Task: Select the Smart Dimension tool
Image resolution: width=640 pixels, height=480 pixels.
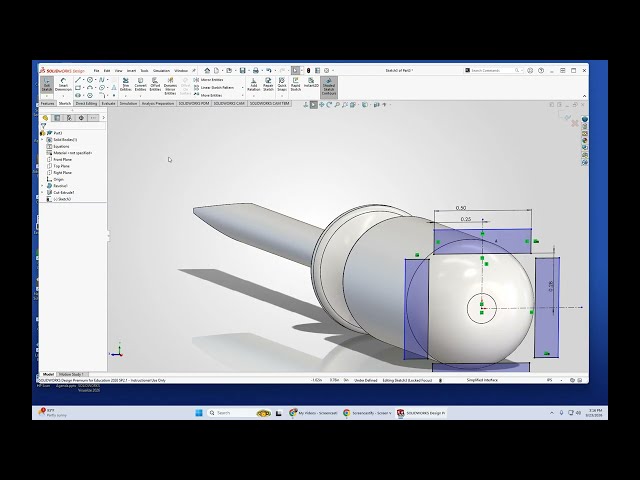Action: [63, 84]
